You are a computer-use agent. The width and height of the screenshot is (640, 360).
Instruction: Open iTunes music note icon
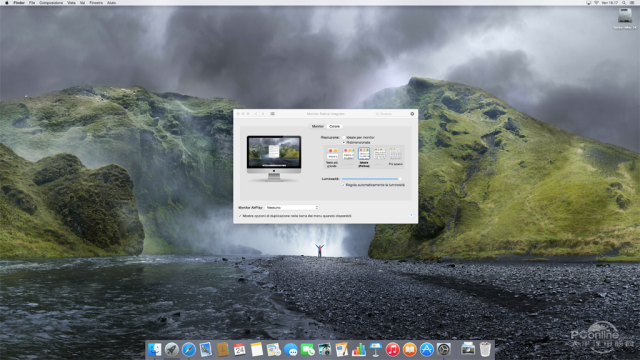[392, 349]
